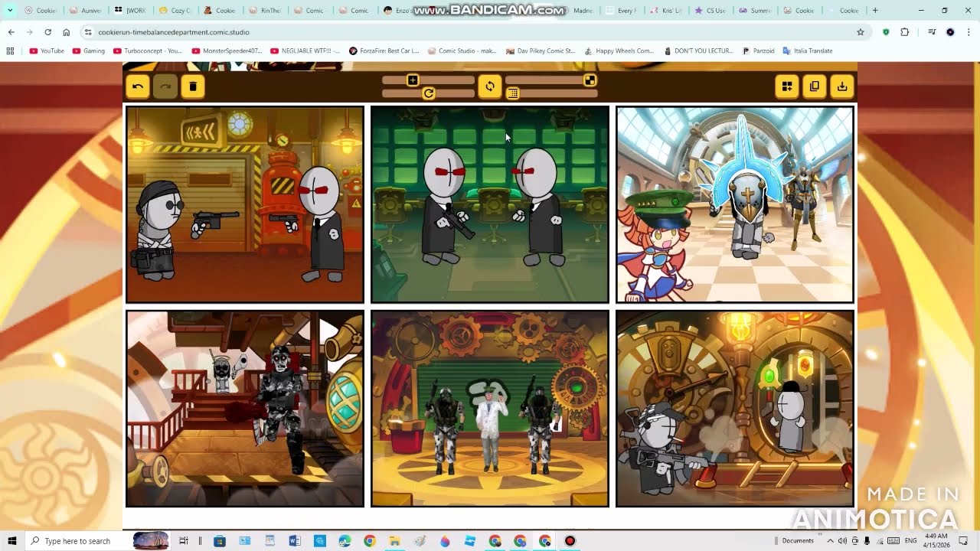Screen dimensions: 980x551
Task: Open Task View on the taskbar
Action: point(184,541)
